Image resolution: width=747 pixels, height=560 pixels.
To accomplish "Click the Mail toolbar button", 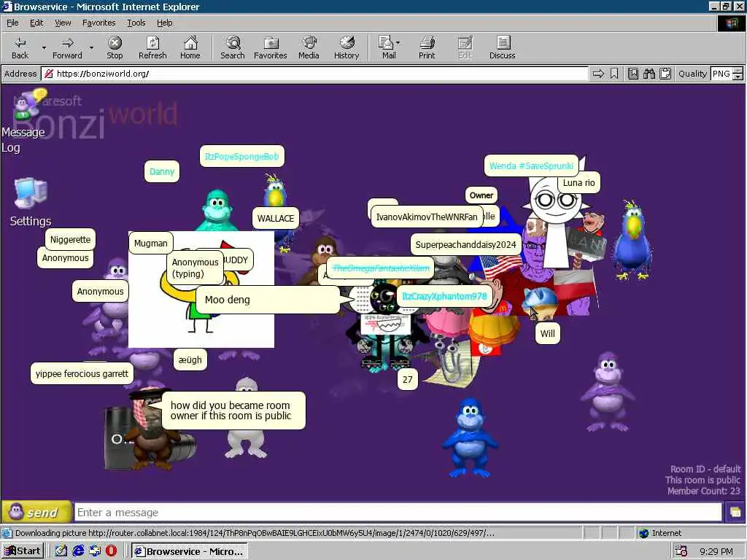I will [388, 47].
